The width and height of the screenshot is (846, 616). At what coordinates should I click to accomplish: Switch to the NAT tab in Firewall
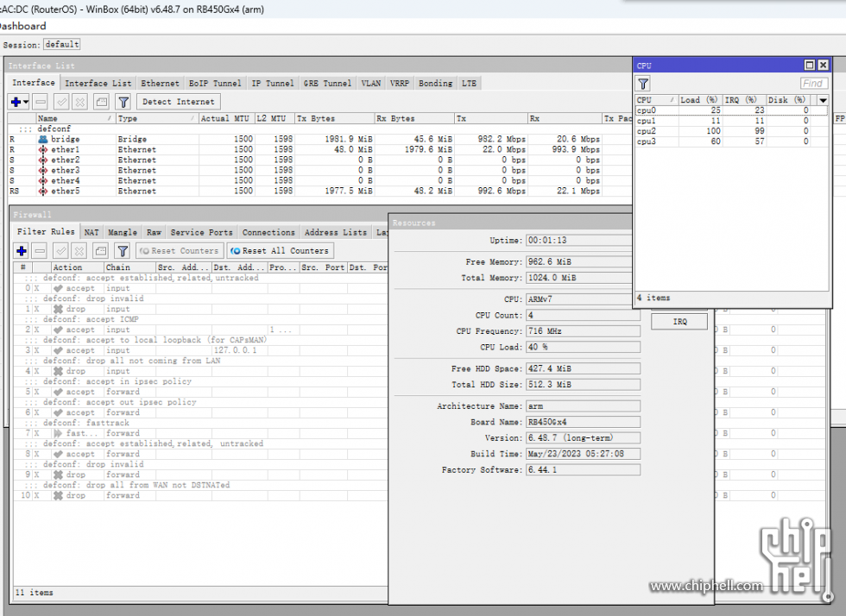pyautogui.click(x=92, y=232)
